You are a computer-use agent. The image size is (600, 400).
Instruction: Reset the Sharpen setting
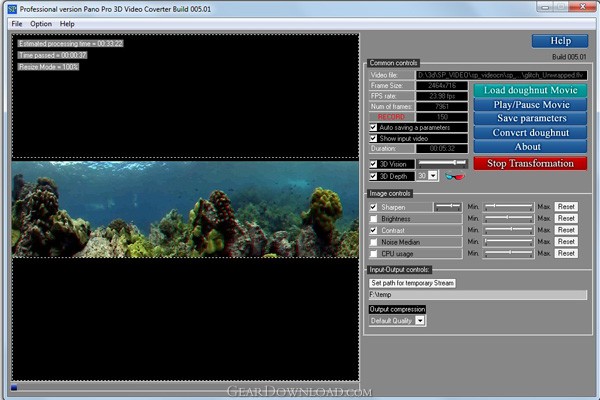(566, 207)
